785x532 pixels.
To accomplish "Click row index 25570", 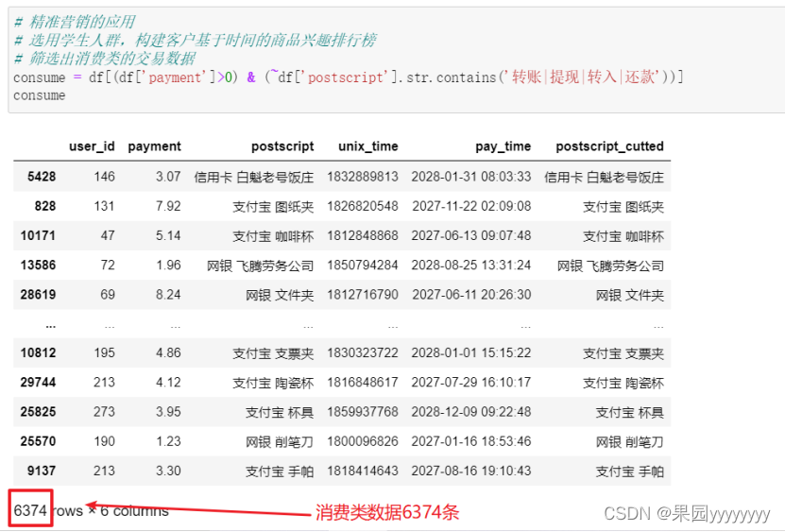I will tap(38, 441).
